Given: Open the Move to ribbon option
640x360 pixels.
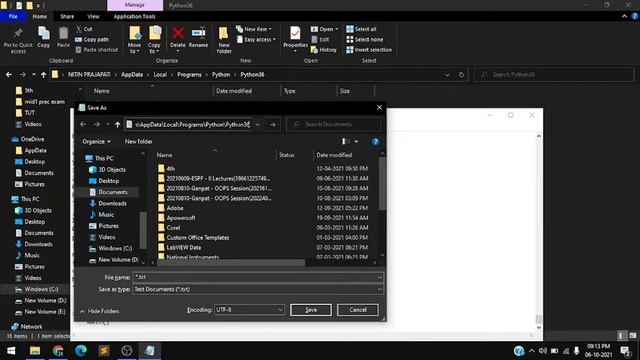Looking at the screenshot, I should 134,40.
